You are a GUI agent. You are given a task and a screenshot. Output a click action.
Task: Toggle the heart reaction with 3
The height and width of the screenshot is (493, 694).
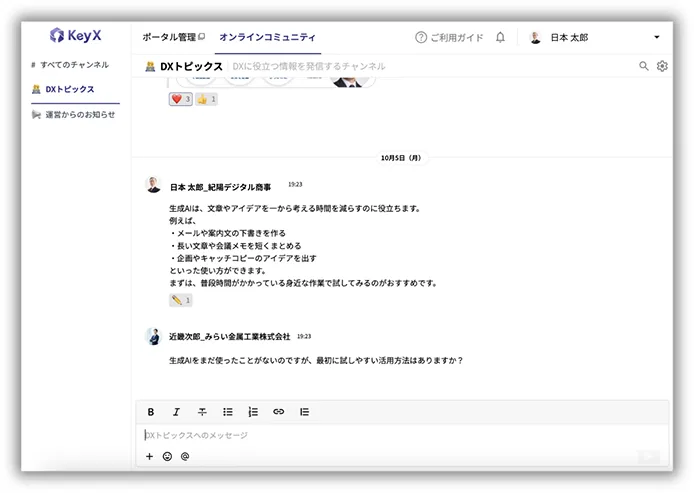(x=181, y=99)
